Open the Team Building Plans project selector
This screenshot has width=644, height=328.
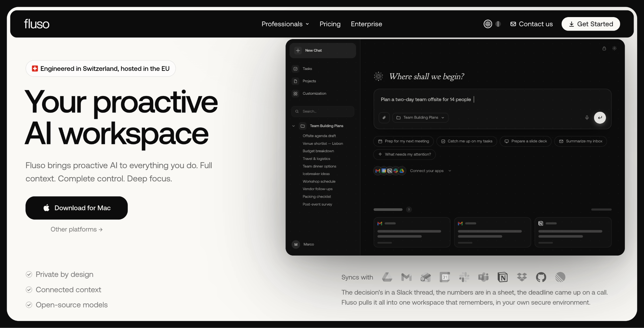tap(420, 118)
